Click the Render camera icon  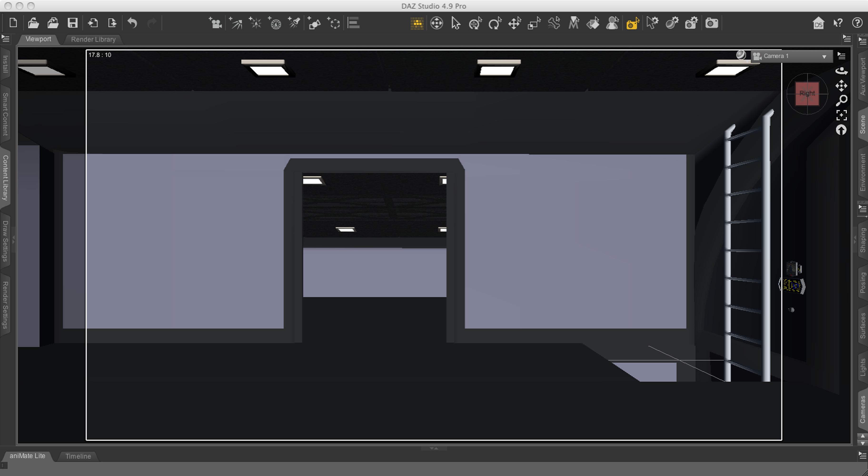tap(711, 23)
